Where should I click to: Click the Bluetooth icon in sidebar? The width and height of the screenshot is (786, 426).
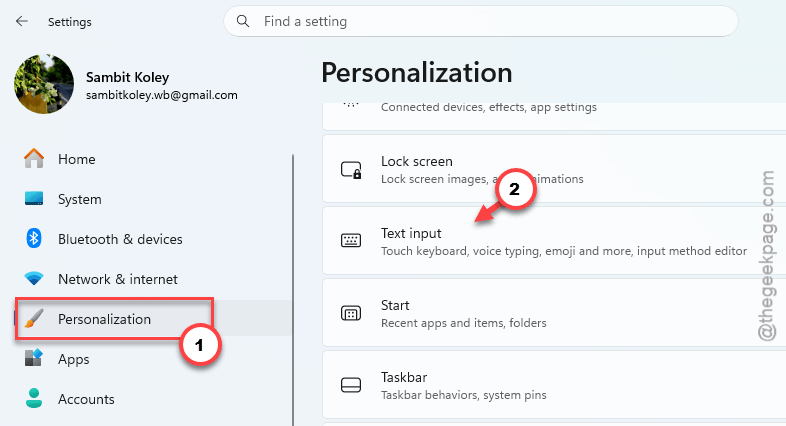(x=34, y=239)
